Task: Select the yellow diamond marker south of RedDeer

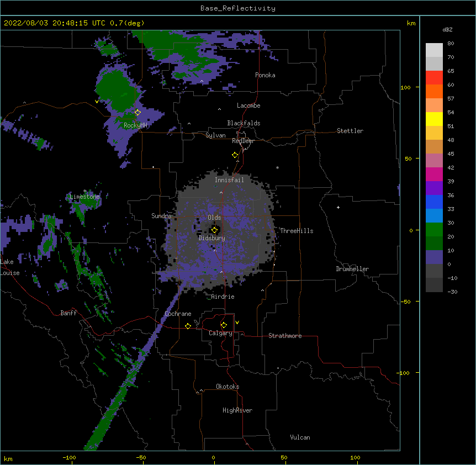Action: point(235,155)
